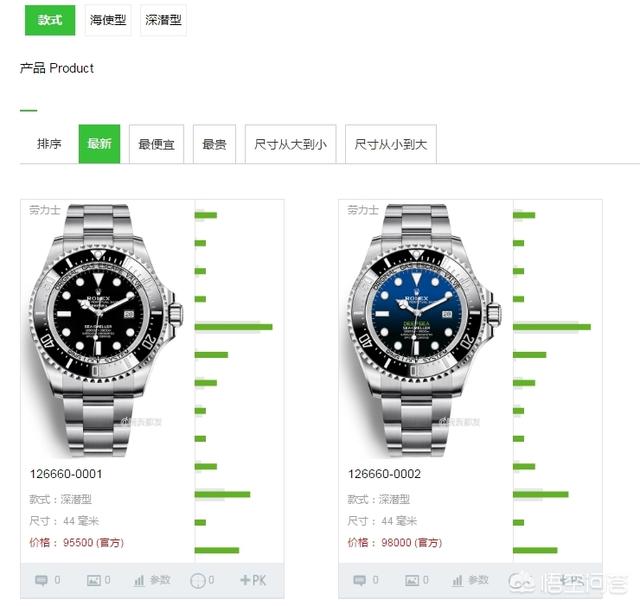The height and width of the screenshot is (606, 640).
Task: View image gallery icon on watch 126660-0002
Action: [x=412, y=580]
